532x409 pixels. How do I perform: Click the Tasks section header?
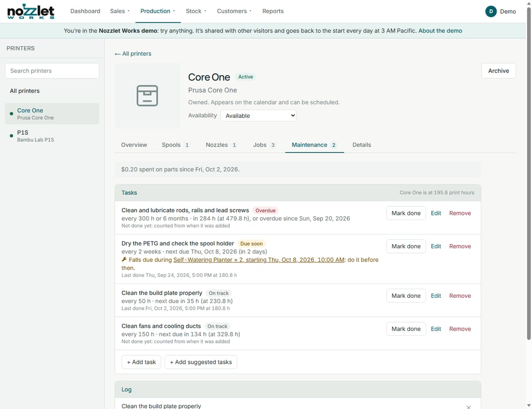297,193
